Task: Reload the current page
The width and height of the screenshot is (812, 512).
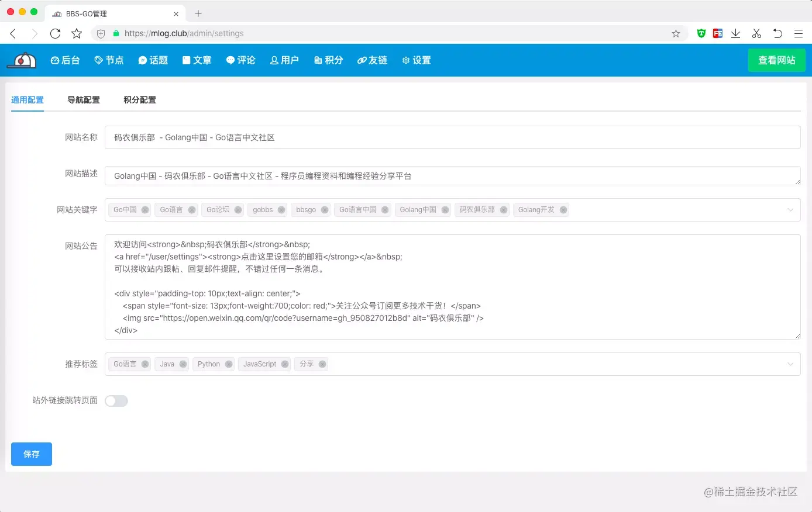Action: click(x=56, y=34)
